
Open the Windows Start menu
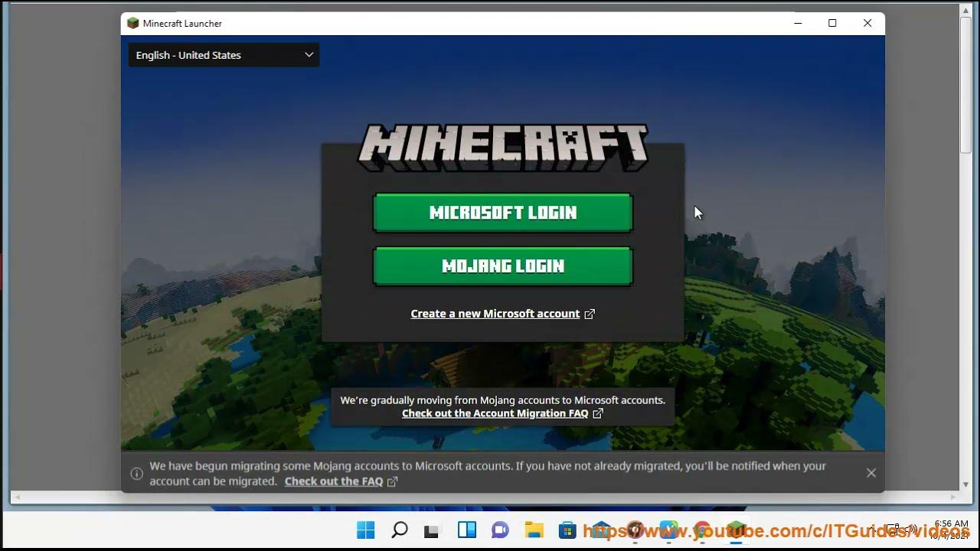coord(366,530)
